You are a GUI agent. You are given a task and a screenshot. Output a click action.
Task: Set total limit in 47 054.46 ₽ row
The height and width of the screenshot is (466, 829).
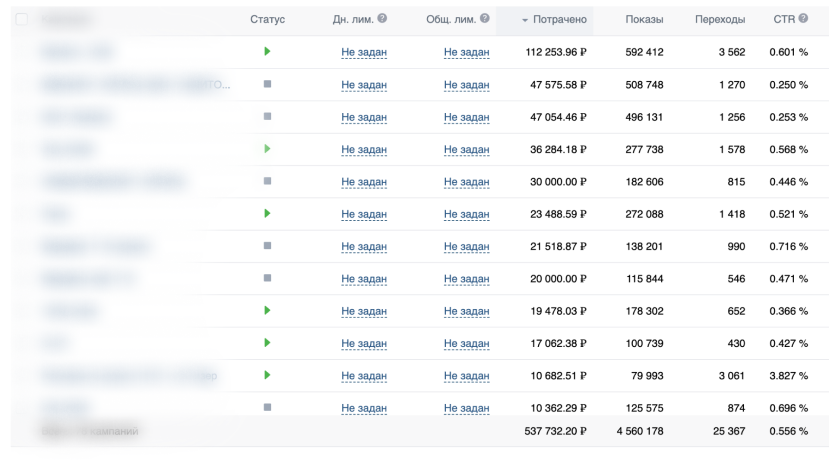[466, 117]
